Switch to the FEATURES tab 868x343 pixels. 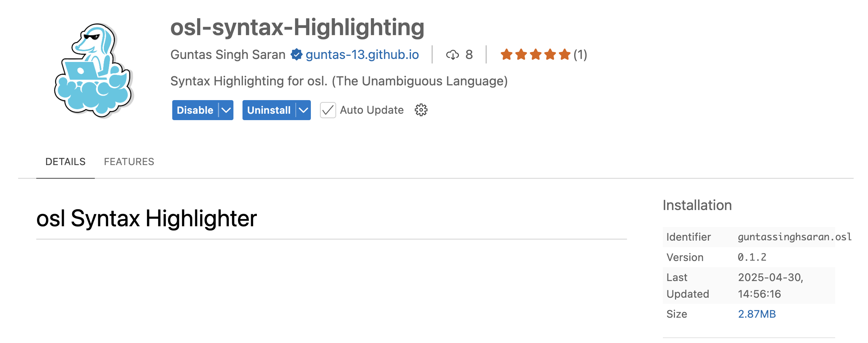click(x=129, y=162)
